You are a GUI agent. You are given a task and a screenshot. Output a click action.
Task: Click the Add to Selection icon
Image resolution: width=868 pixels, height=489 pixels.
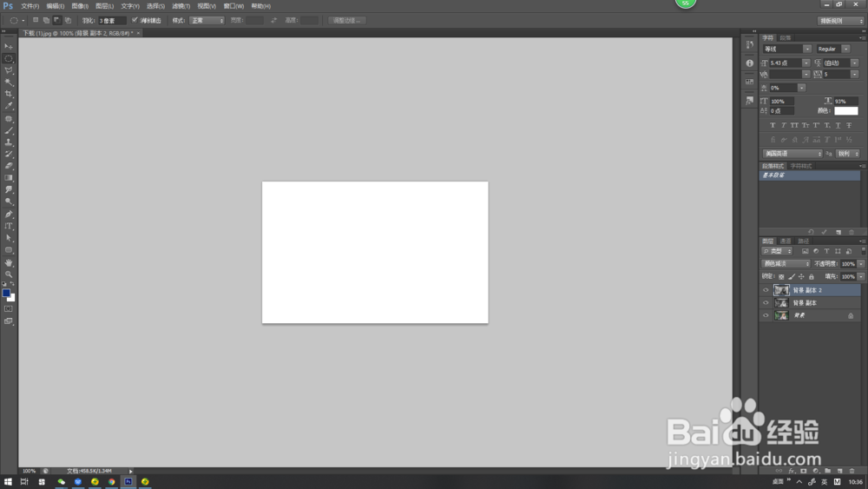click(46, 21)
